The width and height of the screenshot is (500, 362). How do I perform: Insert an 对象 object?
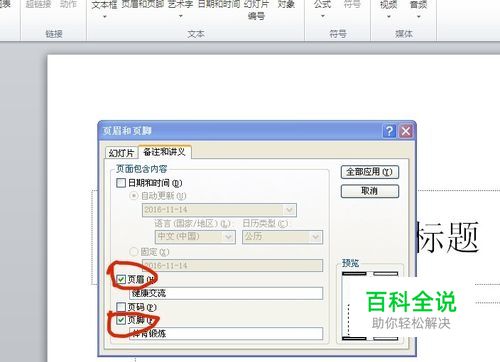[286, 4]
